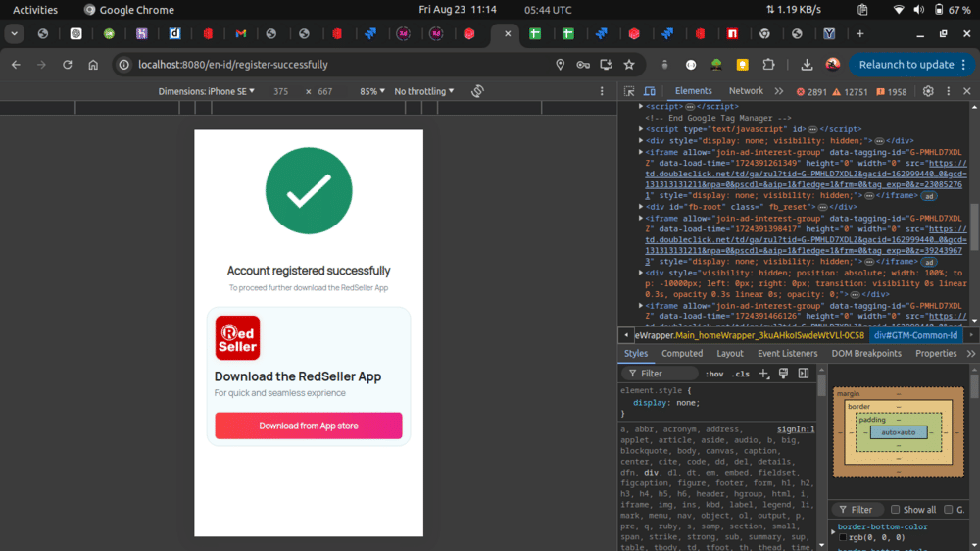The width and height of the screenshot is (980, 551).
Task: Select div#GTM-Common-Id breadcrumb
Action: click(915, 335)
